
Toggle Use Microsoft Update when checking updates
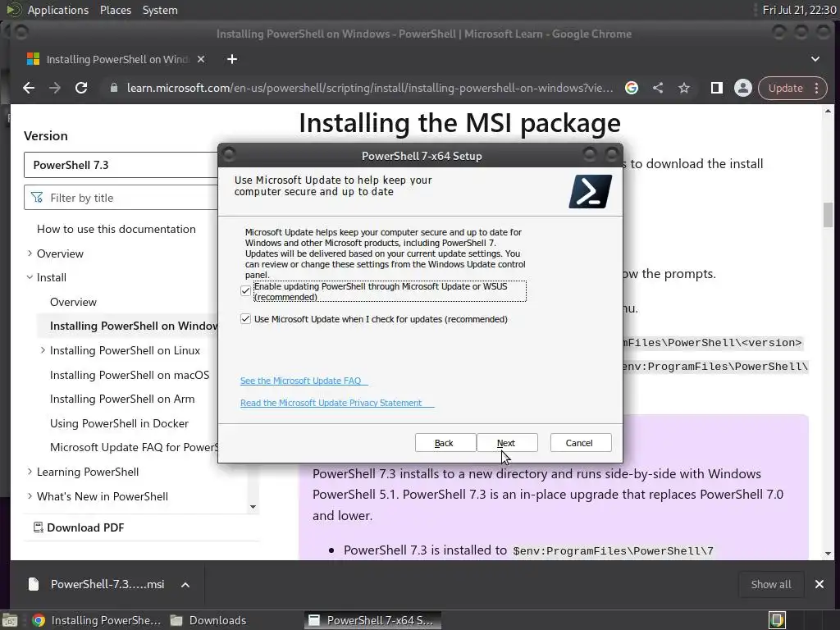pyautogui.click(x=245, y=319)
